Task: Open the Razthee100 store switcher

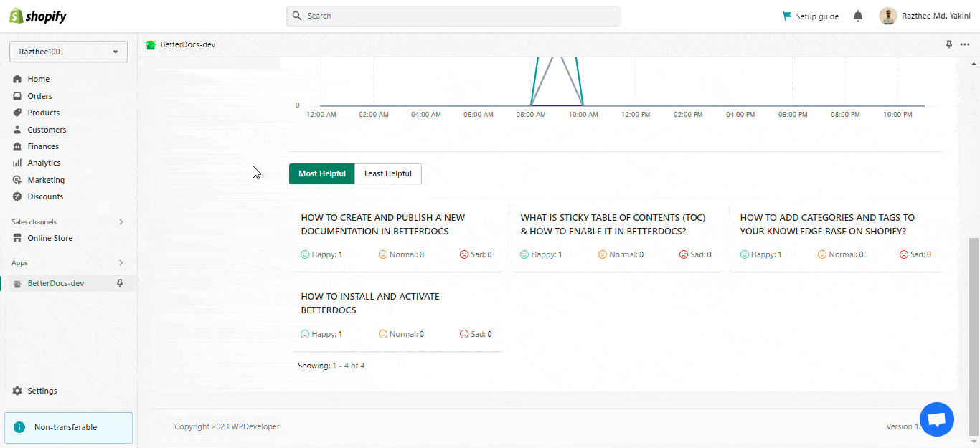Action: coord(68,51)
